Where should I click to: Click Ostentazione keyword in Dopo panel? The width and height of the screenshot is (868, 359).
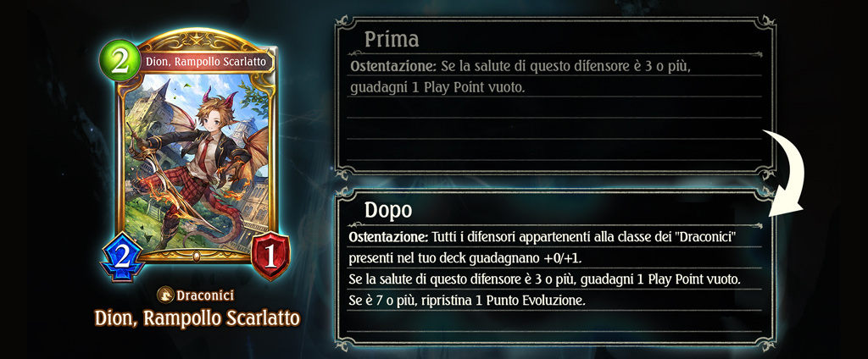[x=388, y=237]
